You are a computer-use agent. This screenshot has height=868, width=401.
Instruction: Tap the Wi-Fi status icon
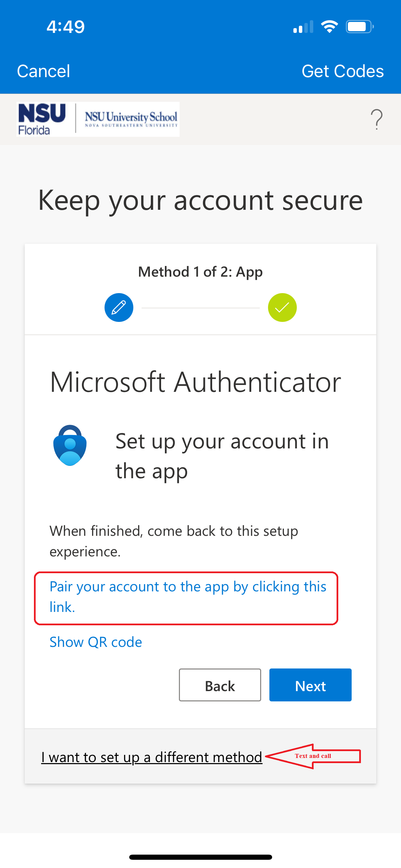pyautogui.click(x=329, y=26)
